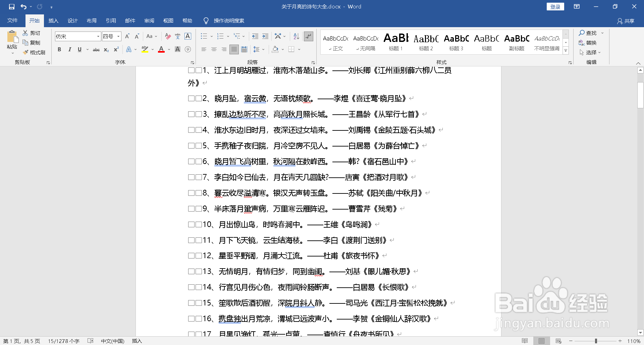Image resolution: width=644 pixels, height=345 pixels.
Task: Click the word count in status bar
Action: (x=64, y=341)
